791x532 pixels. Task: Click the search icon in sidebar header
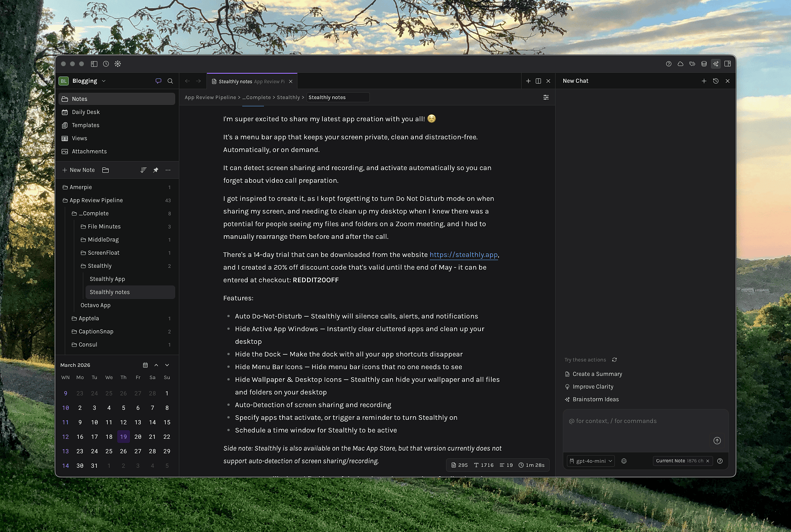tap(170, 81)
